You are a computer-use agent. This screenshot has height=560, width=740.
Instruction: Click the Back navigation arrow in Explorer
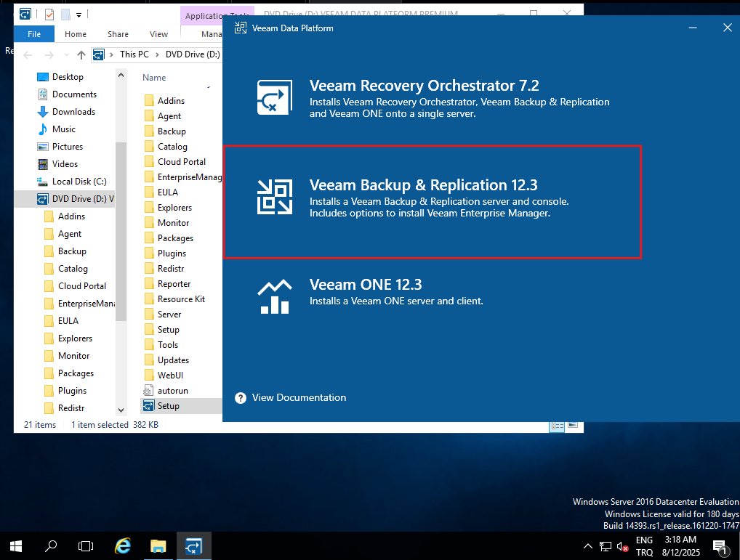pos(28,54)
